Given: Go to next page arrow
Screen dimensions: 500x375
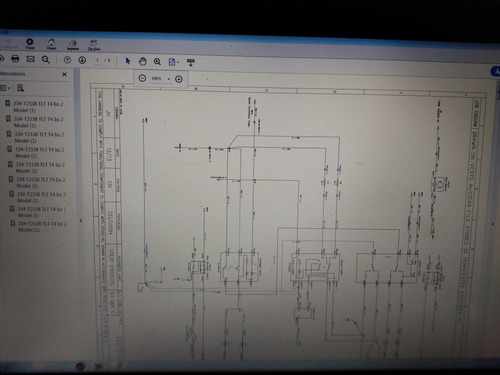Looking at the screenshot, I should click(x=82, y=60).
